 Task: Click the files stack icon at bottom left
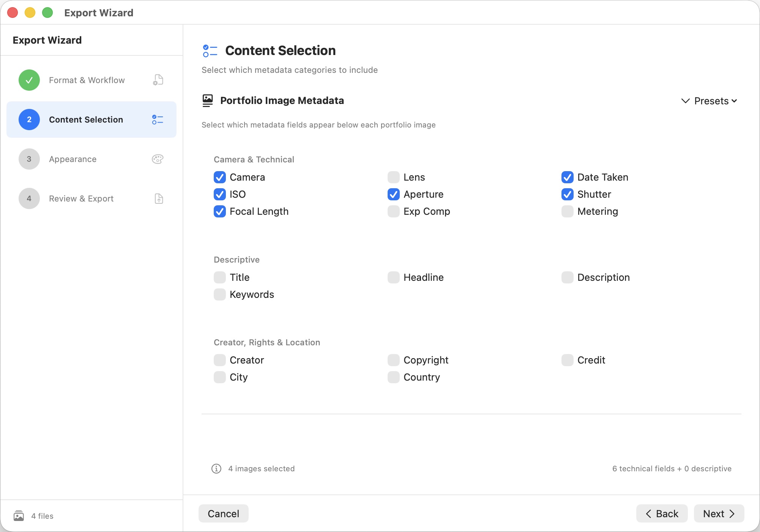[19, 516]
